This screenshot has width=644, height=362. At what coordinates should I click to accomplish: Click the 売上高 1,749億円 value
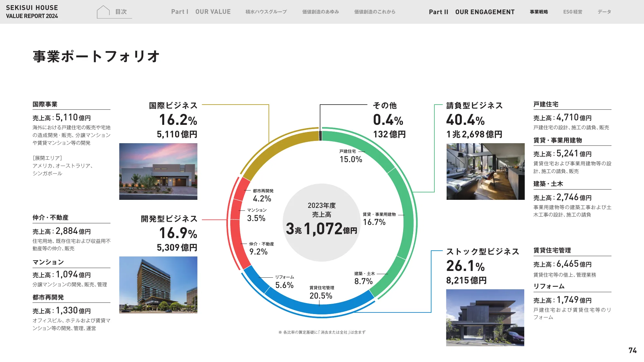point(563,300)
